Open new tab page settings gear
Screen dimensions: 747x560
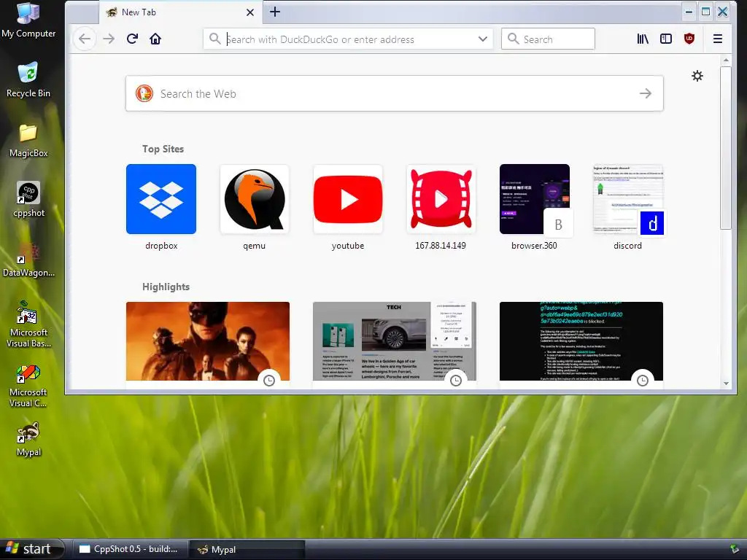coord(697,76)
